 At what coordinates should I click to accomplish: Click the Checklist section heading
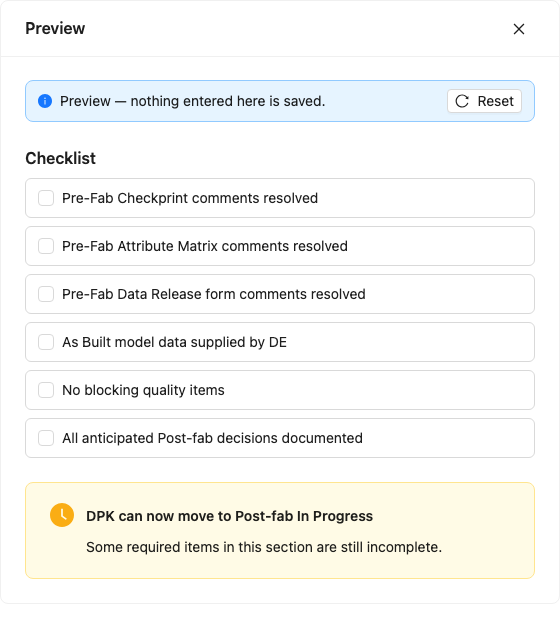(61, 158)
